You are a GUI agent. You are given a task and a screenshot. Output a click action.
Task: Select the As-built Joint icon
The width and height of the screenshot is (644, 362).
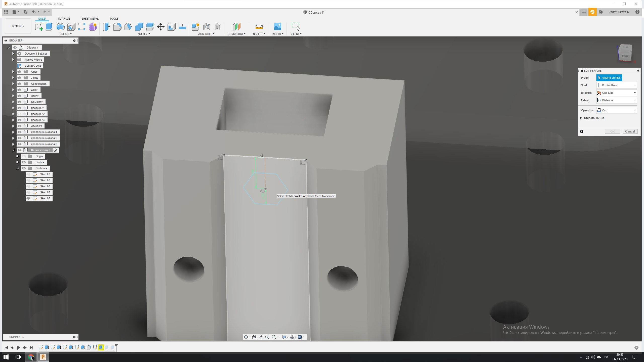pos(217,26)
